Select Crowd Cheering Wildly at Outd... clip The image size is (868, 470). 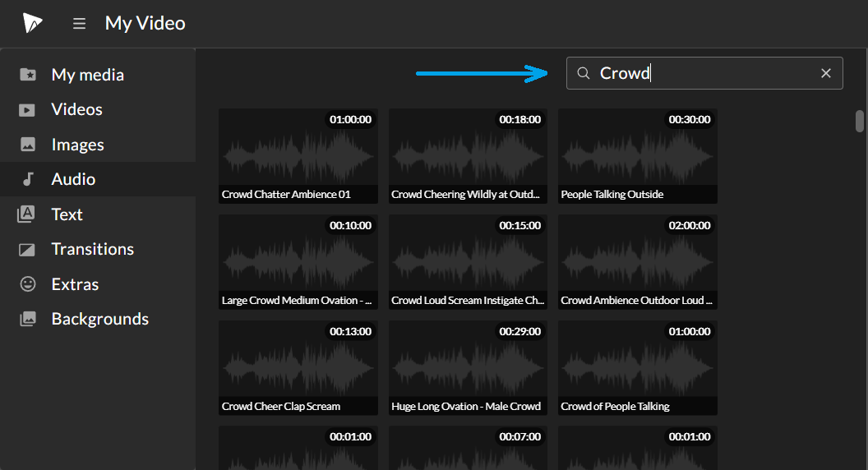pyautogui.click(x=468, y=156)
